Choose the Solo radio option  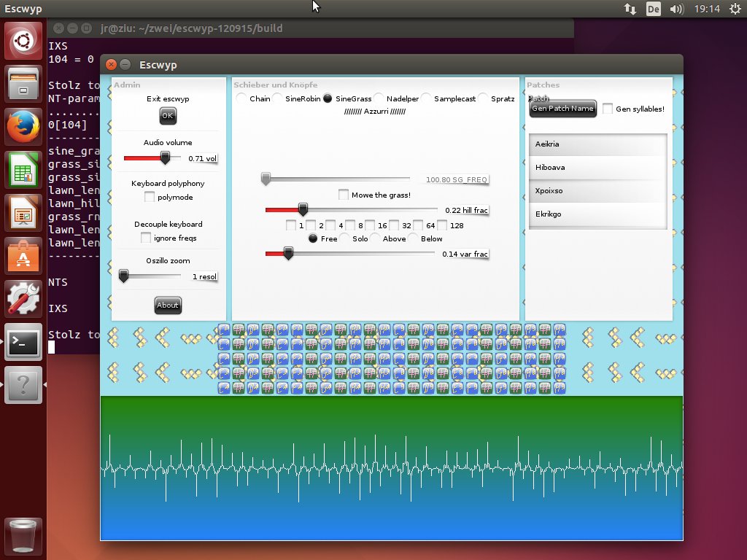coord(344,238)
